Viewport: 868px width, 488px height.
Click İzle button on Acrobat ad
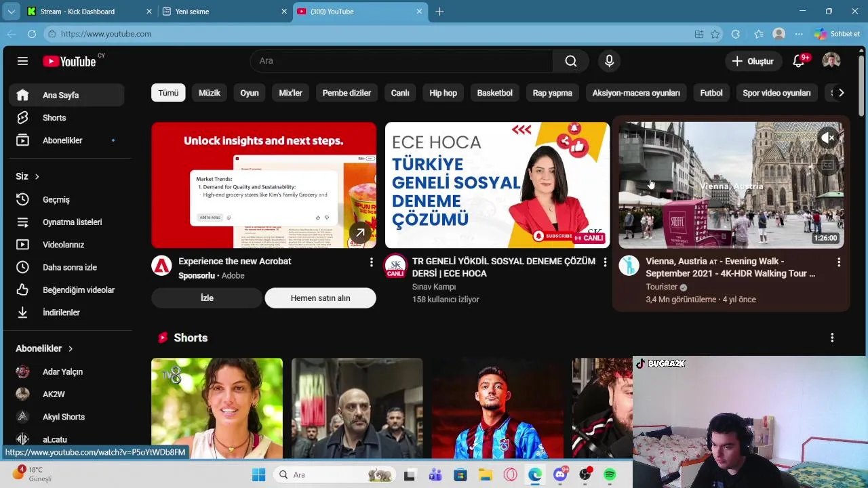click(207, 298)
